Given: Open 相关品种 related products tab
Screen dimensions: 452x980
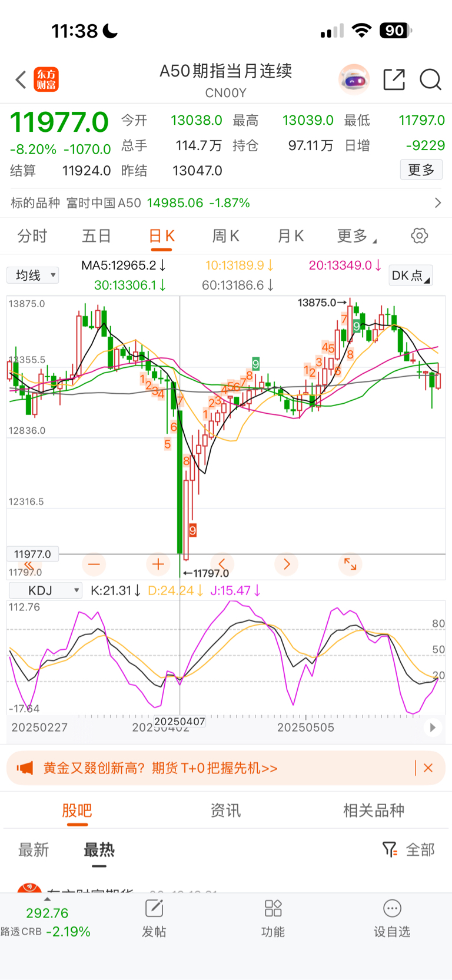Looking at the screenshot, I should [x=374, y=810].
